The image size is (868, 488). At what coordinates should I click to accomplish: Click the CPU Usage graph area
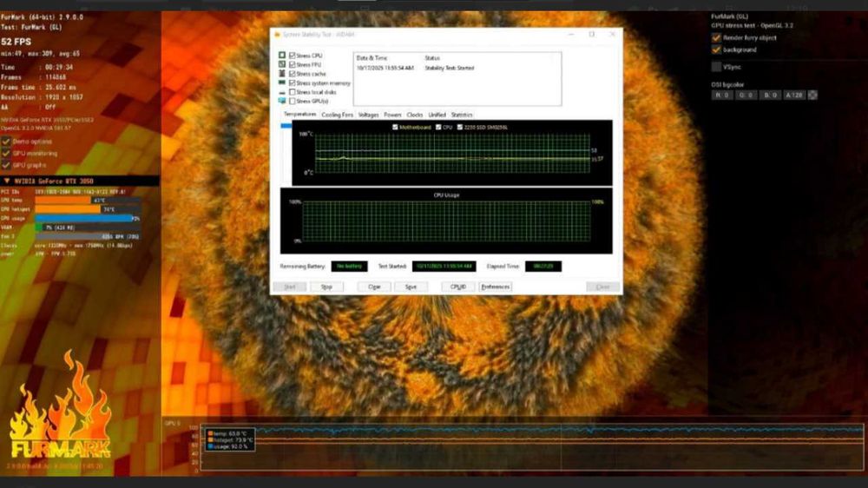point(446,221)
